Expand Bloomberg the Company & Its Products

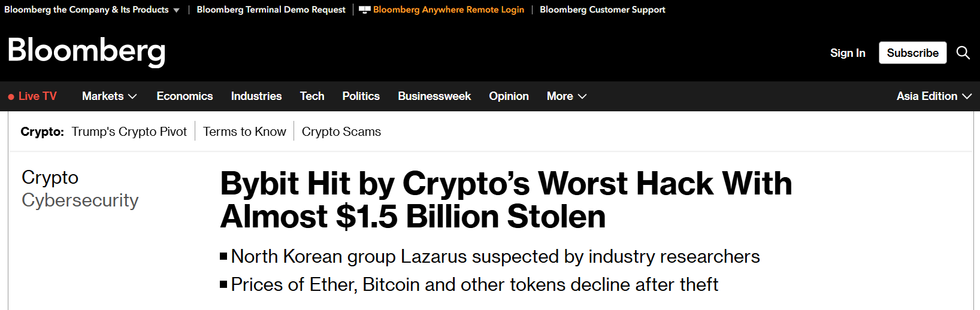[x=92, y=10]
